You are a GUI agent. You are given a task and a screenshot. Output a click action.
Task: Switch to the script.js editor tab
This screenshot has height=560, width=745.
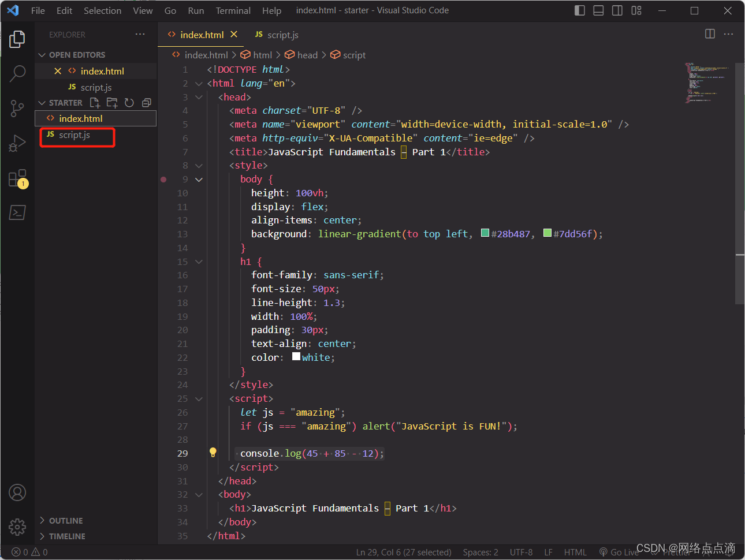coord(277,35)
